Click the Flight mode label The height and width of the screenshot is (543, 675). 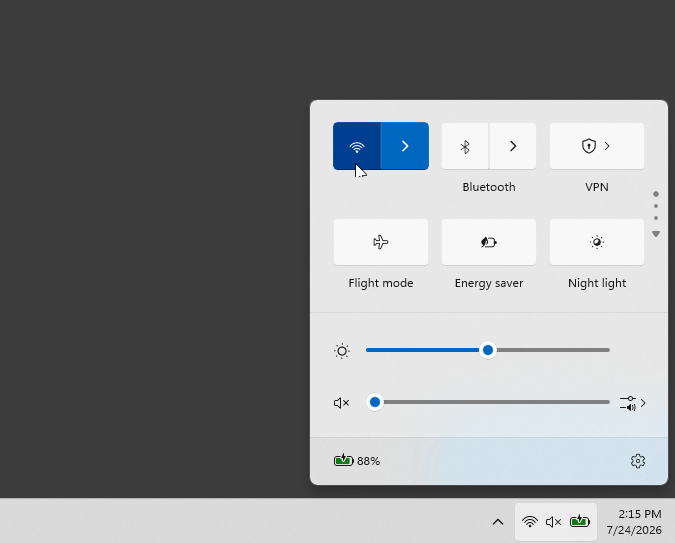pyautogui.click(x=381, y=283)
